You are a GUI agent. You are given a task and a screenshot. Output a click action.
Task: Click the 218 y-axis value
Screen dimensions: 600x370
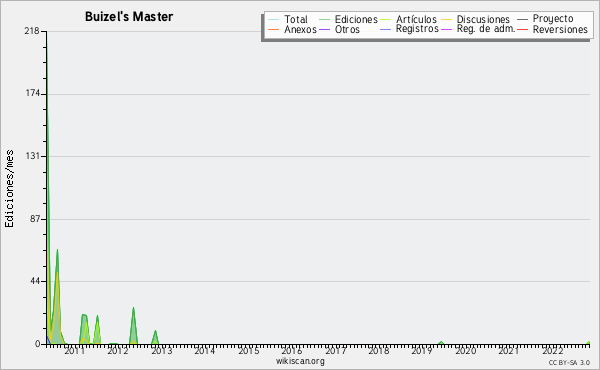32,31
